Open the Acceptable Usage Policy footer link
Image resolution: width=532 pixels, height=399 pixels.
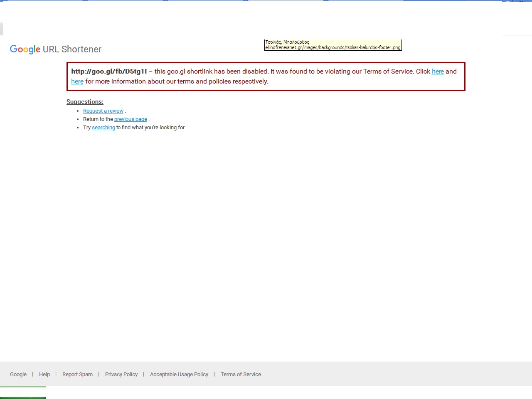179,374
